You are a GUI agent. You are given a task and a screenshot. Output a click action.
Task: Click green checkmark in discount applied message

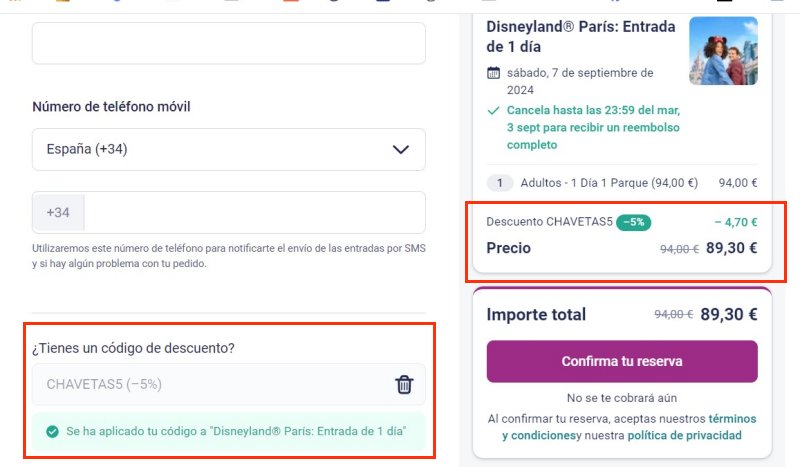pos(52,432)
